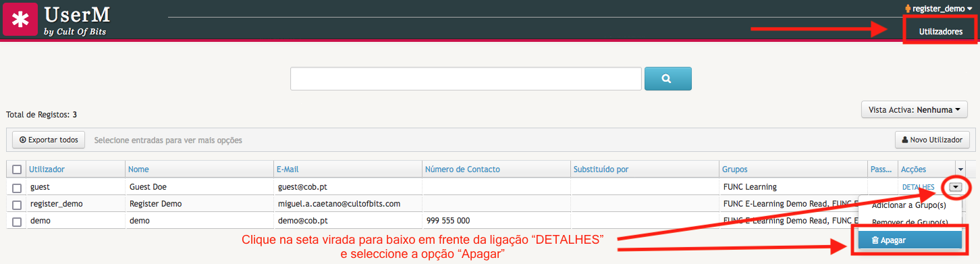Open the Vista Activa dropdown

click(x=915, y=109)
